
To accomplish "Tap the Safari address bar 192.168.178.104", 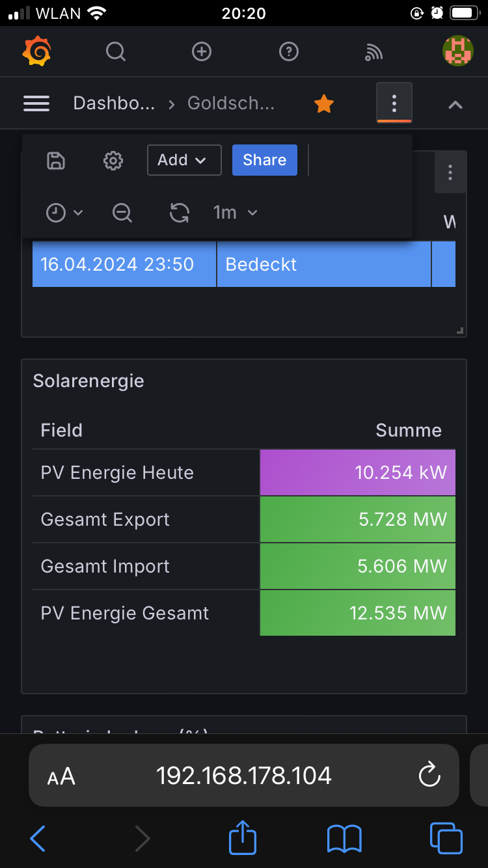I will point(244,776).
